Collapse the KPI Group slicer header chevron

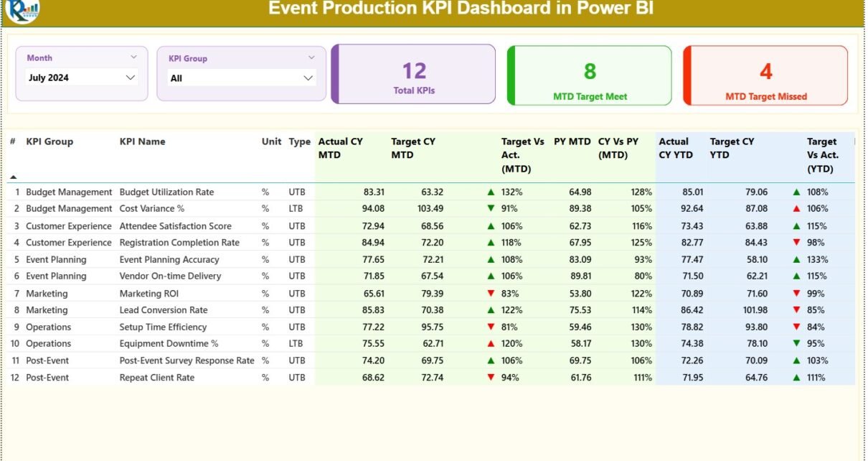click(311, 58)
